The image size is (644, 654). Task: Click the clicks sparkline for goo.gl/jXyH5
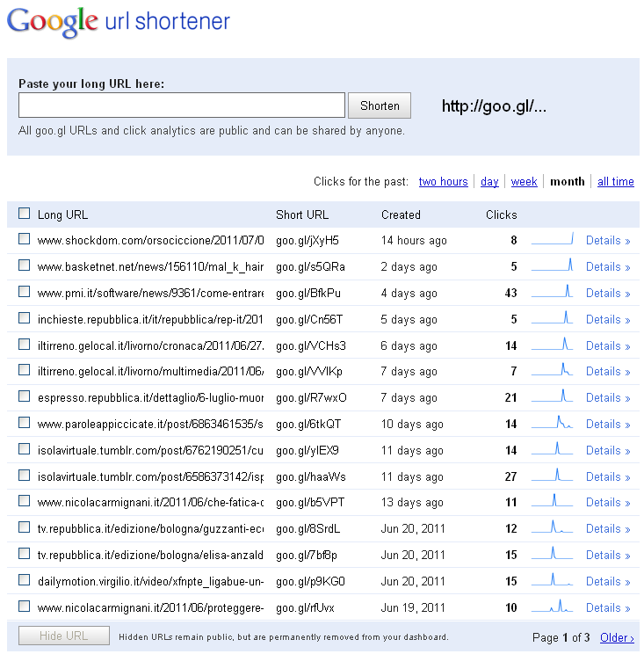tap(552, 239)
